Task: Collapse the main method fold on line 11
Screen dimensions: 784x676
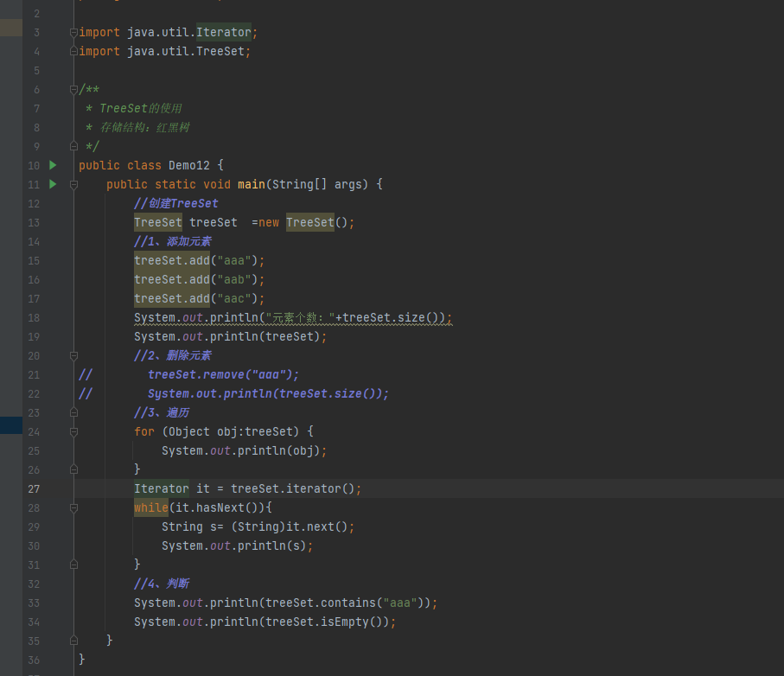Action: pyautogui.click(x=74, y=184)
